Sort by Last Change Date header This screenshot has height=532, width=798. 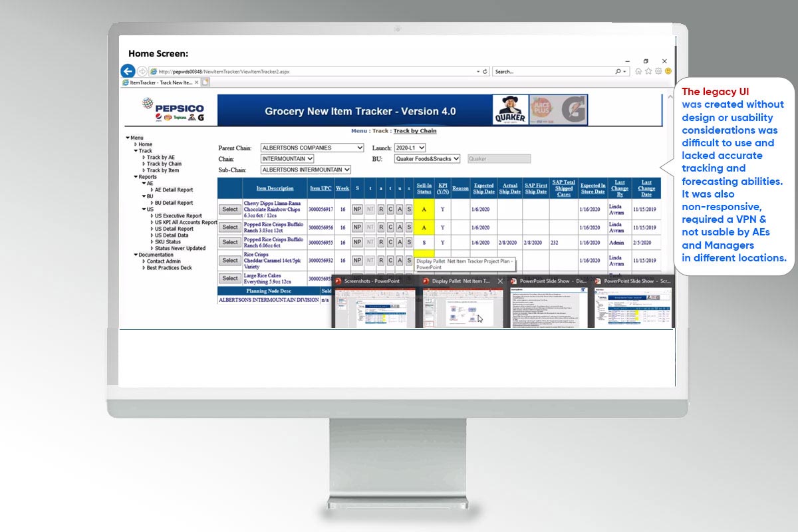coord(646,188)
